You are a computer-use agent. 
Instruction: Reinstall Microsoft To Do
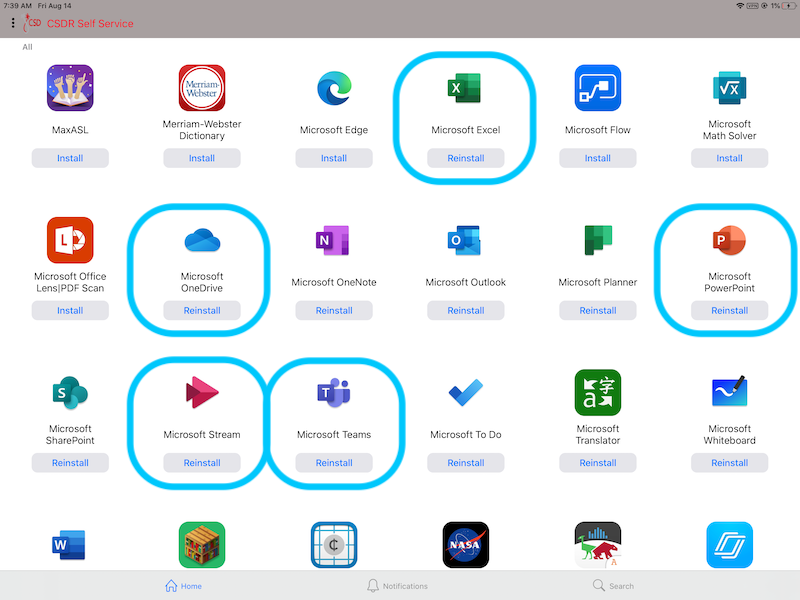(x=465, y=463)
